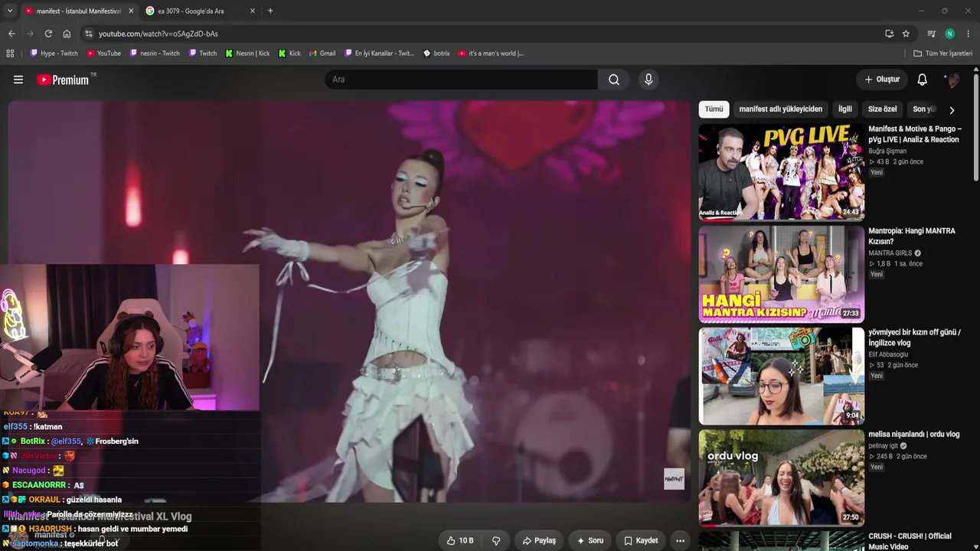Image resolution: width=980 pixels, height=551 pixels.
Task: Click the Soru ask button
Action: [590, 540]
